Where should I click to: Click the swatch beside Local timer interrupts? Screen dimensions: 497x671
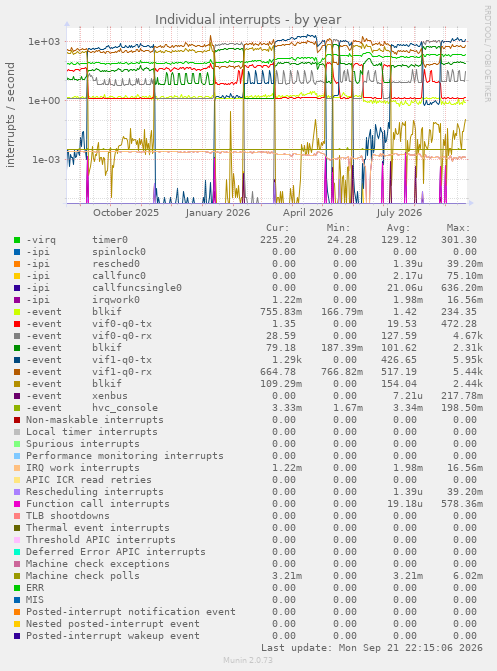[x=17, y=432]
